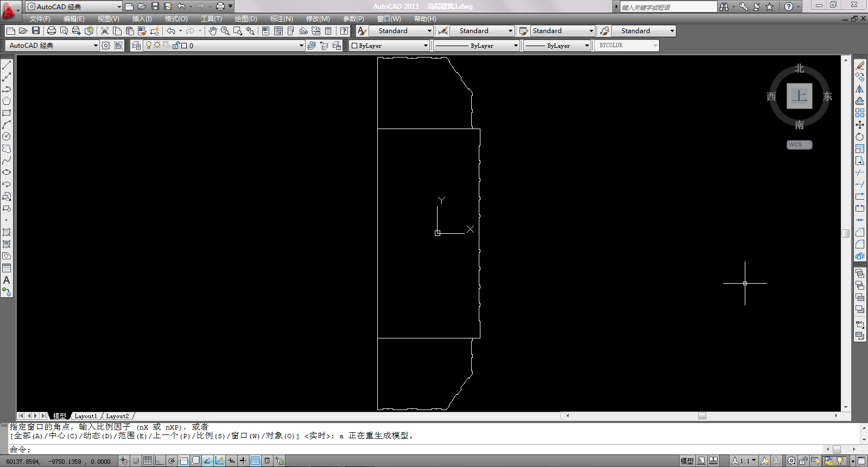Open the ByLayer color control dropdown
The height and width of the screenshot is (467, 868).
tap(389, 46)
